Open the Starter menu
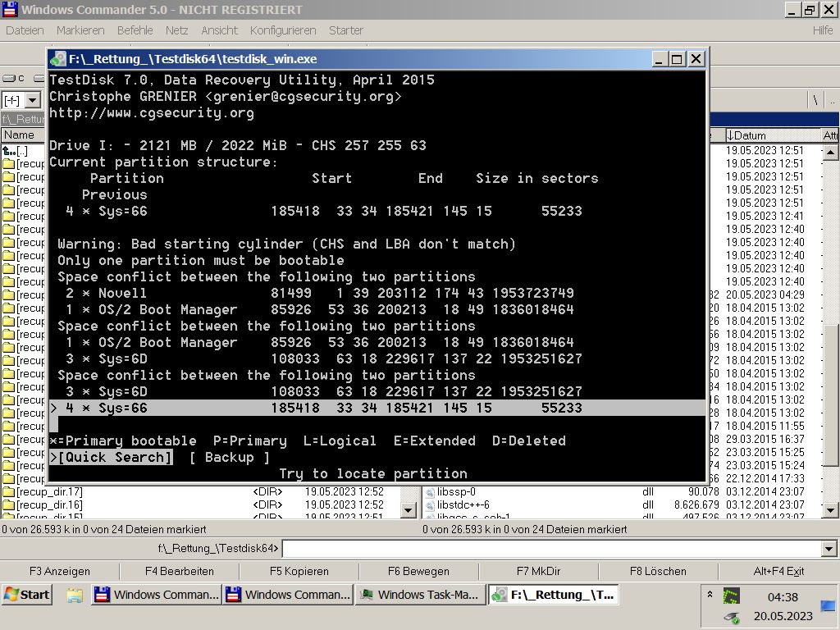The image size is (840, 630). pyautogui.click(x=346, y=30)
